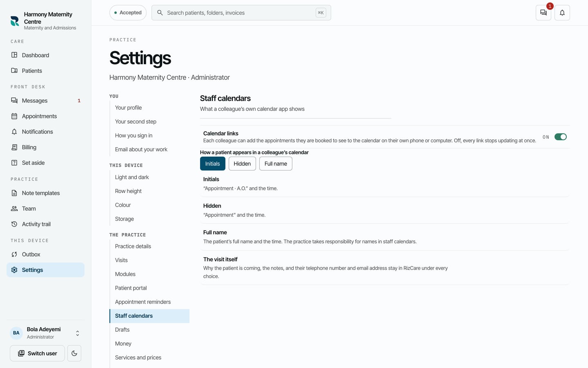Click the unread badge on the Messages row
Screen dimensions: 588x368
tap(79, 101)
